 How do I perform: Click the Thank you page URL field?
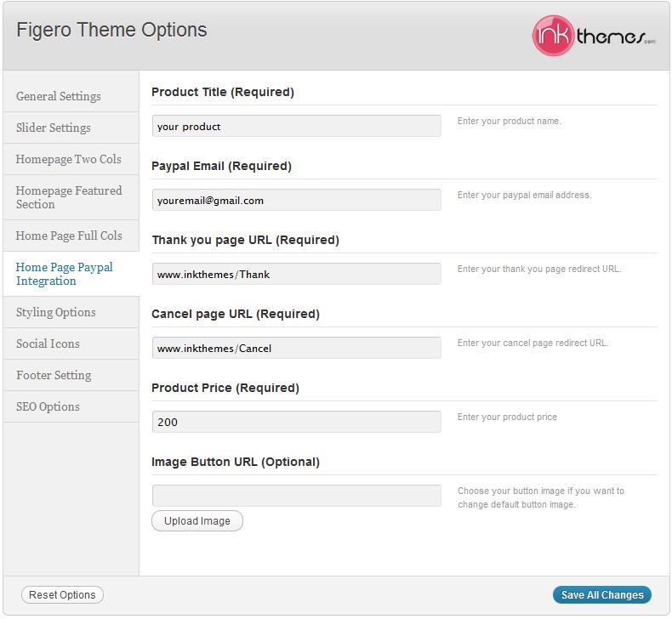click(297, 274)
